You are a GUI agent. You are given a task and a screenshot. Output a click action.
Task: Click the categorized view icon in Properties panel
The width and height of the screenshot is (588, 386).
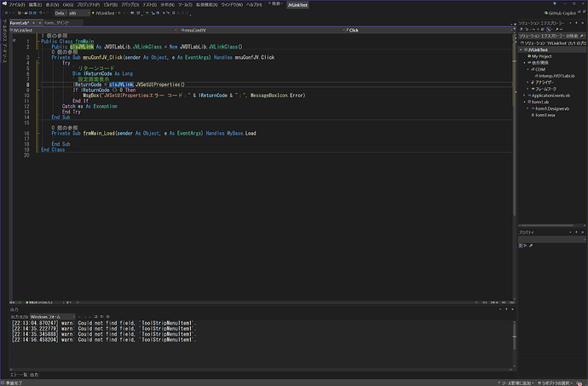tap(521, 245)
